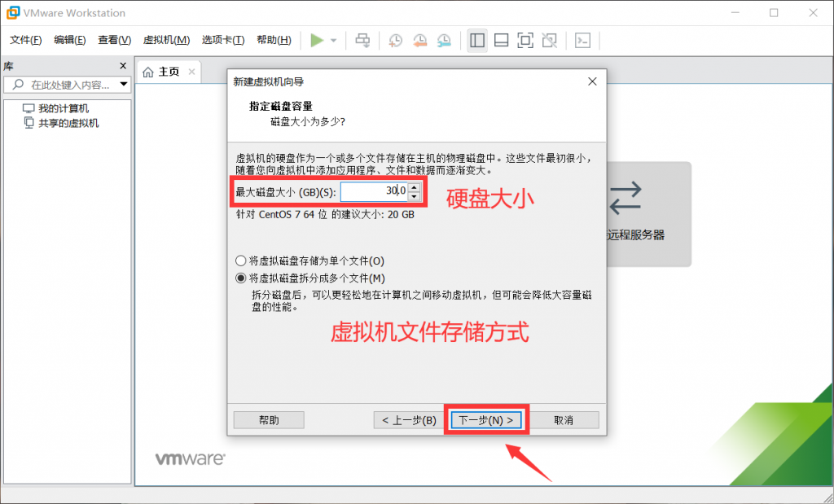Decrease disk size with down stepper arrow
The image size is (834, 504).
point(415,196)
